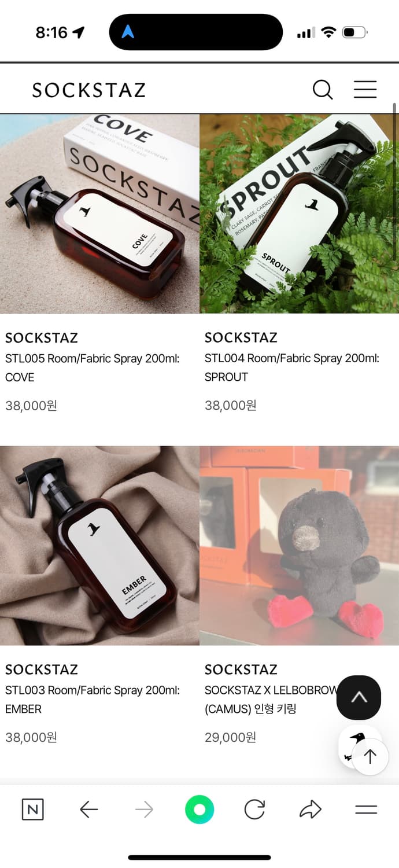The image size is (399, 868).
Task: Open the COVE room spray product image
Action: click(99, 214)
